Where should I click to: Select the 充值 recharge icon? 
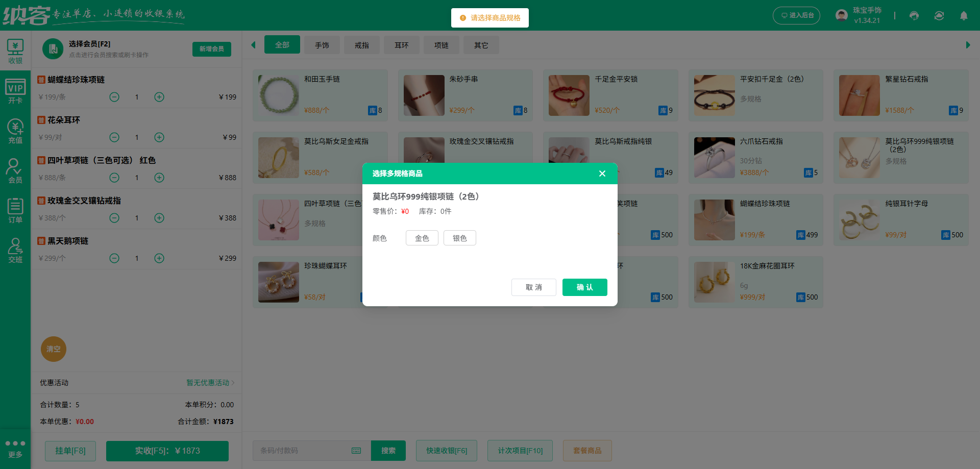[x=15, y=130]
